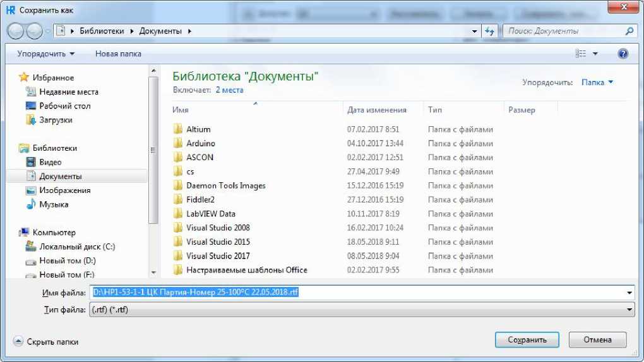Click the 2 места link
The height and width of the screenshot is (362, 644).
[x=229, y=90]
